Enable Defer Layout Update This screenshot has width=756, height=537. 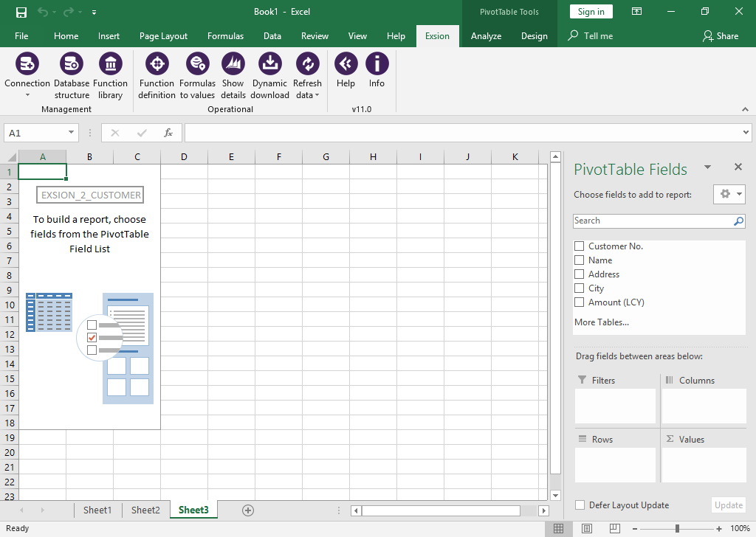(x=580, y=505)
